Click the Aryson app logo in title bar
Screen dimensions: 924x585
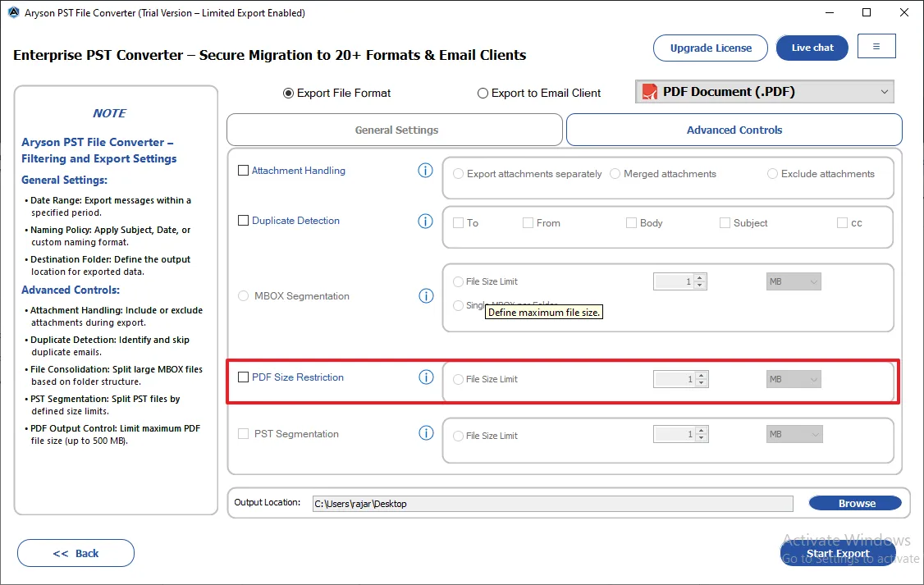tap(13, 12)
